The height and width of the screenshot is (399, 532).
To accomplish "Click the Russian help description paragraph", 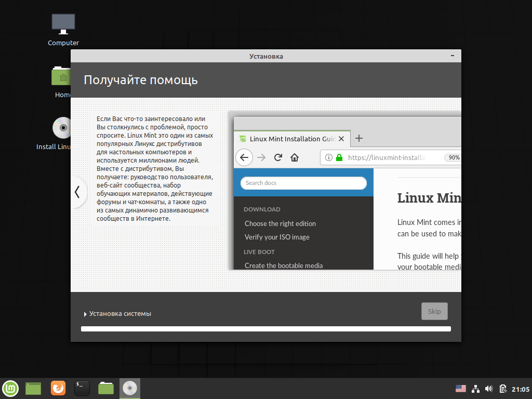I will (155, 169).
